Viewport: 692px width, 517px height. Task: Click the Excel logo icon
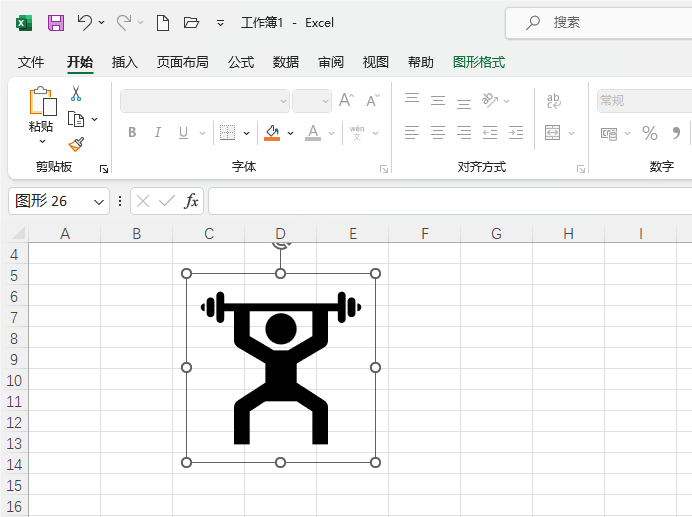24,23
